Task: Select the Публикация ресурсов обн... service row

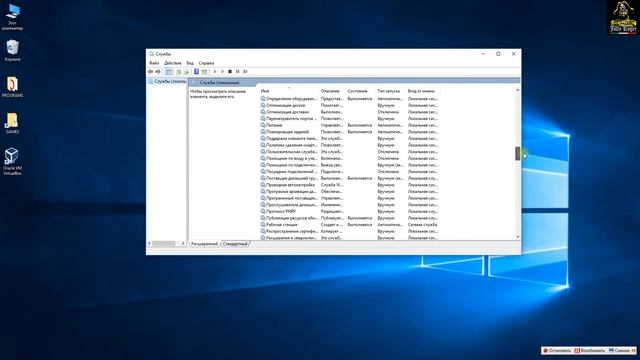Action: (349, 218)
